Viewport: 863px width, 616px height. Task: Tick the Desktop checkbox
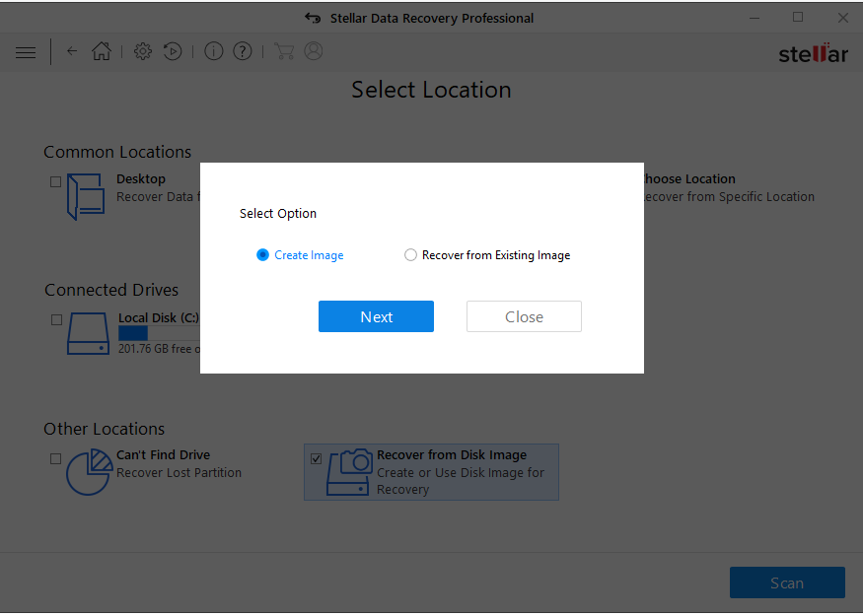[55, 181]
